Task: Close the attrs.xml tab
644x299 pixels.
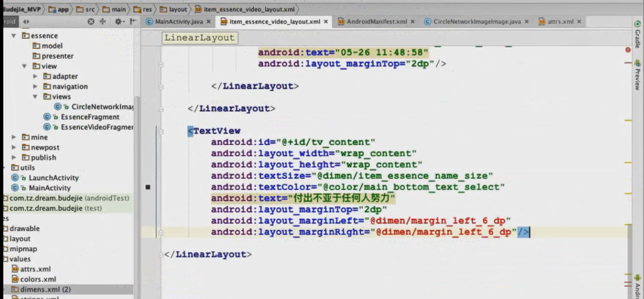Action: (x=579, y=22)
